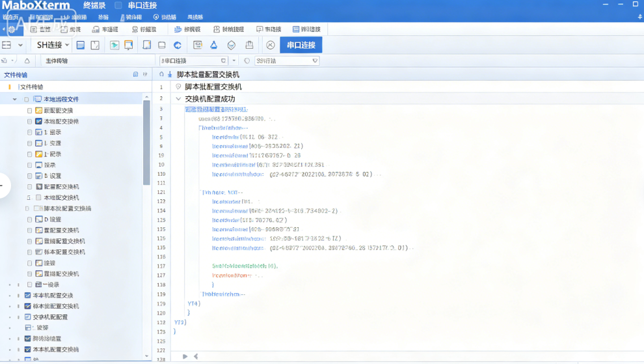Click the clipboard icon right of the shield icon
Viewport: 644px width, 364px height.
pyautogui.click(x=249, y=45)
